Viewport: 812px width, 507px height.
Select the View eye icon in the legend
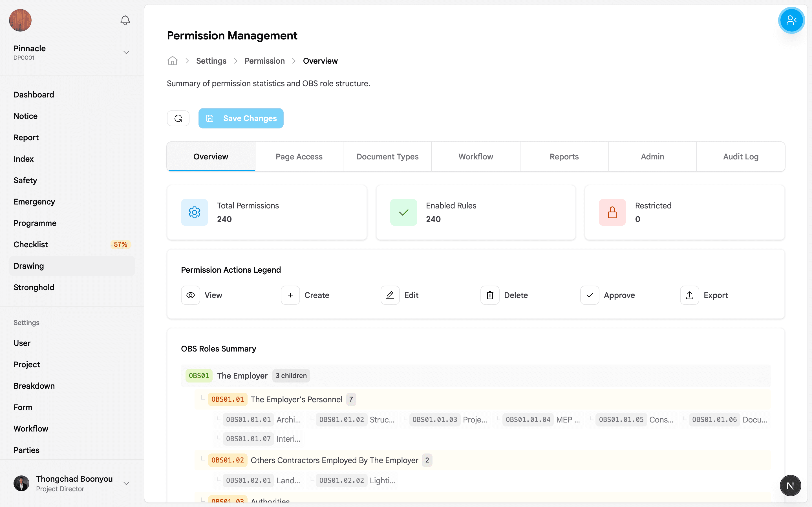[190, 295]
